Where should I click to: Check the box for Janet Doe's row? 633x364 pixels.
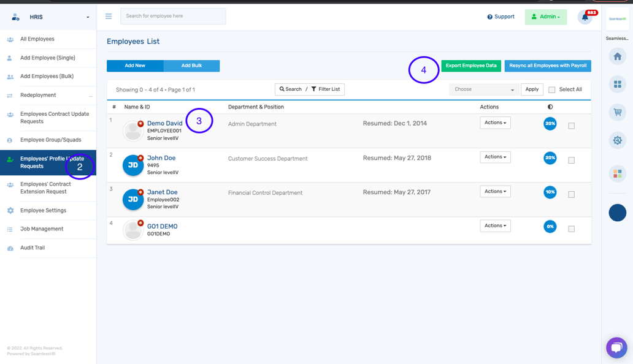(x=571, y=195)
